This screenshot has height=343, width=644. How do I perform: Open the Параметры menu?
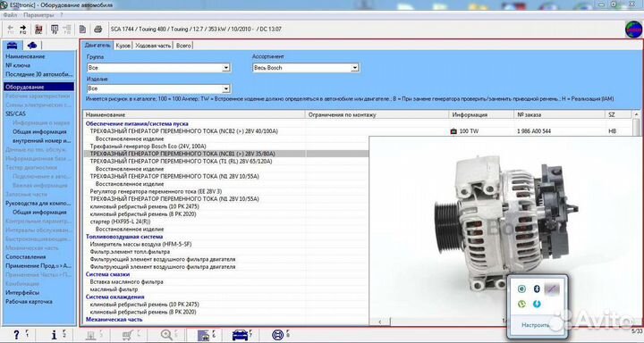click(38, 15)
